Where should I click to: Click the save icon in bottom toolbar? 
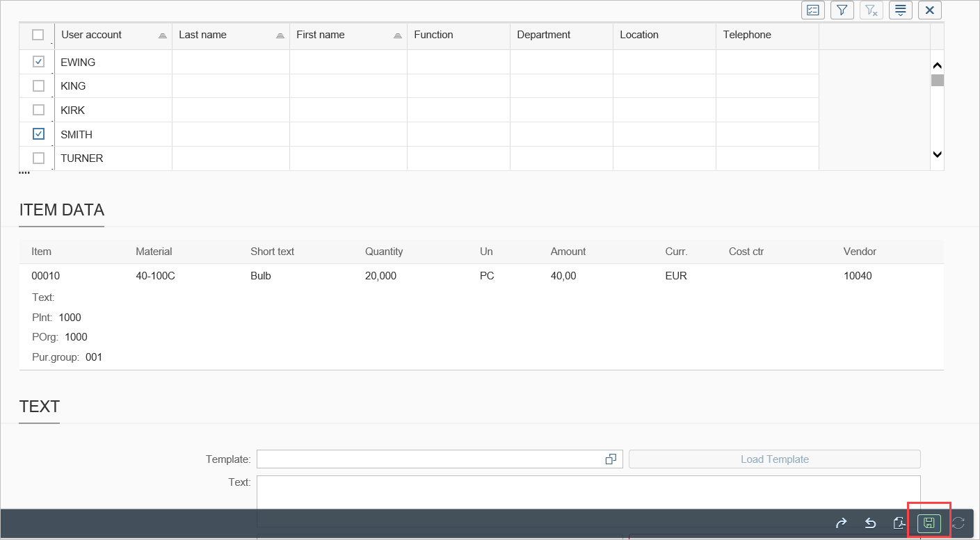929,523
